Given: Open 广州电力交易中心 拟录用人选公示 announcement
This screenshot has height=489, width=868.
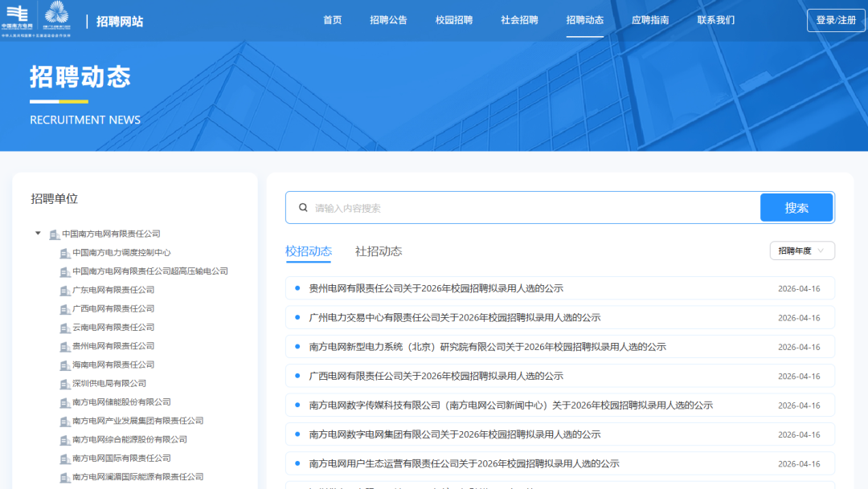Looking at the screenshot, I should [559, 317].
